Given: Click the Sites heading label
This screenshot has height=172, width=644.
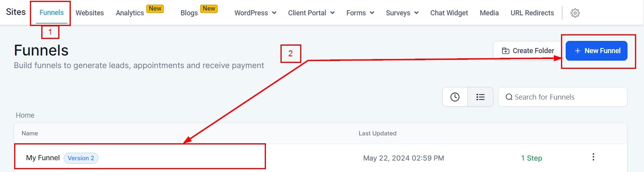Looking at the screenshot, I should tap(16, 12).
